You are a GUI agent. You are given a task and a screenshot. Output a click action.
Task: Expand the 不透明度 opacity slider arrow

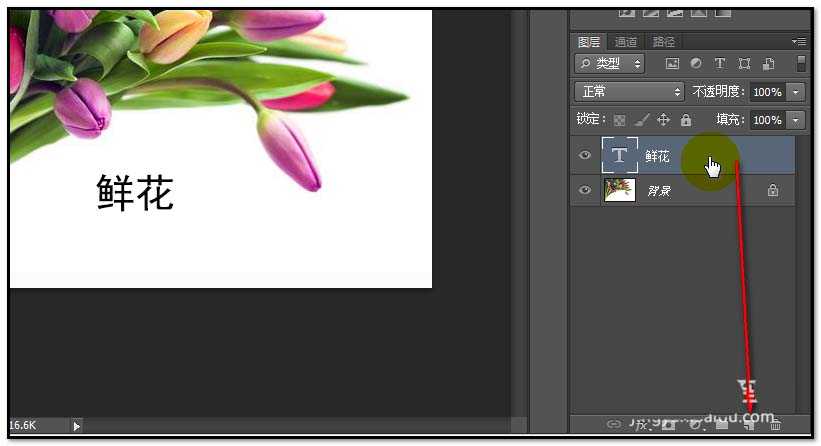[x=796, y=91]
